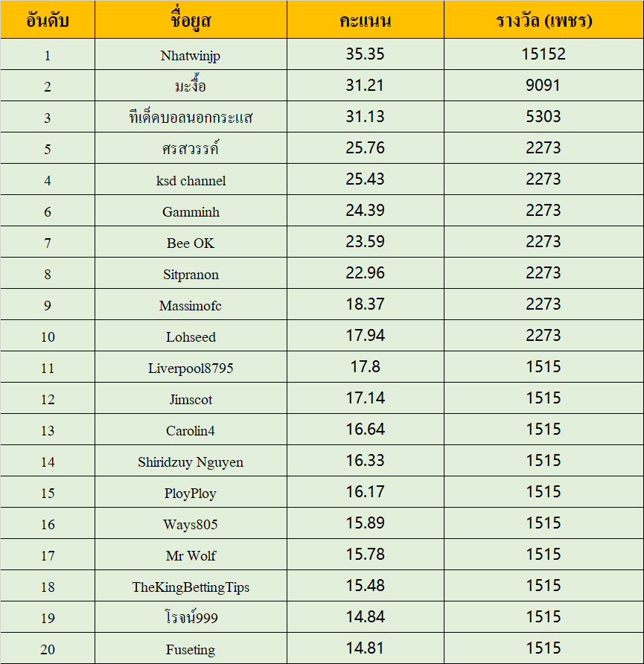Viewport: 644px width, 664px height.
Task: Click the Bee OK name cell
Action: tap(191, 242)
